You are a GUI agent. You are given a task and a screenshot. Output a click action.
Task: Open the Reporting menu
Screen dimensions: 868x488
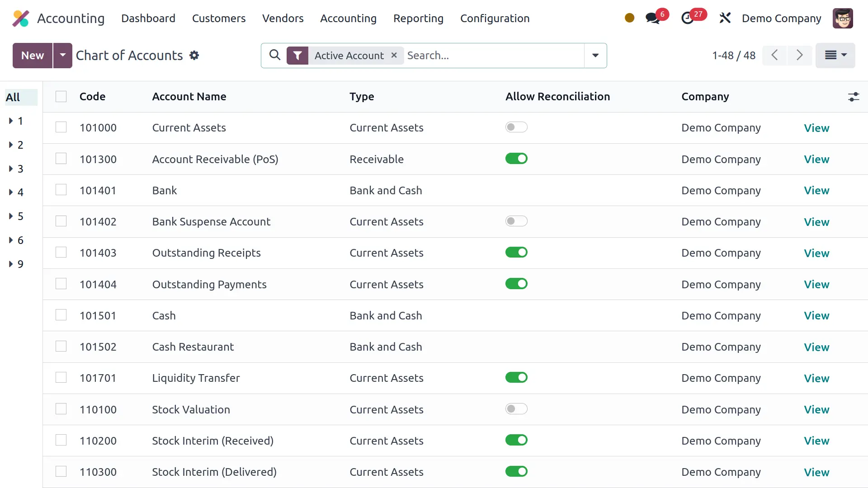(418, 19)
